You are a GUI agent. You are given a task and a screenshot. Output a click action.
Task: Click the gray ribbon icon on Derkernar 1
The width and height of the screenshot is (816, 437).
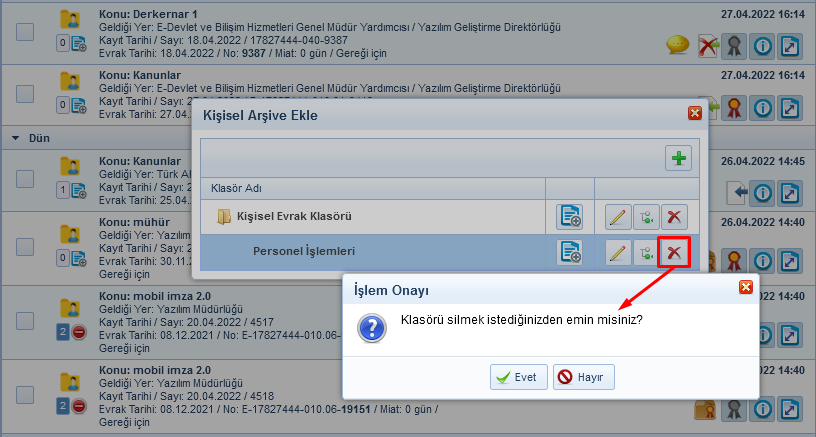click(734, 46)
